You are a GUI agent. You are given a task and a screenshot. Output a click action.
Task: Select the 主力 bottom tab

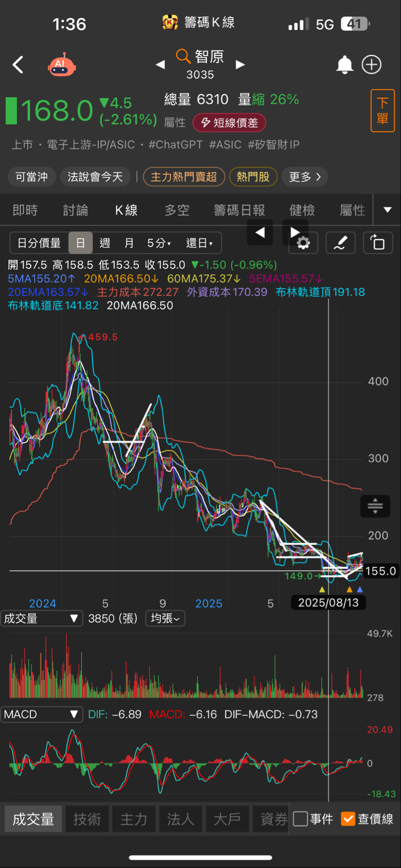(134, 819)
